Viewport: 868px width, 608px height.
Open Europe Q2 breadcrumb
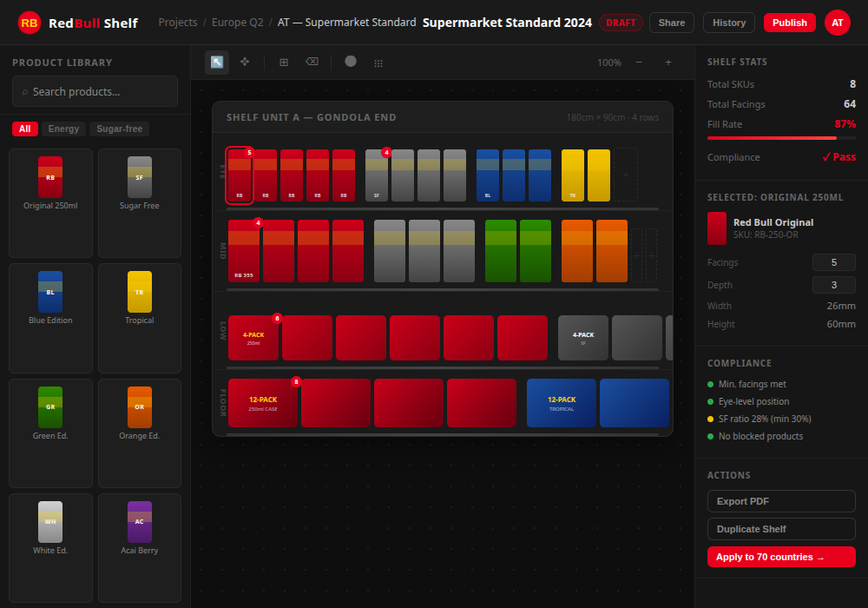238,23
